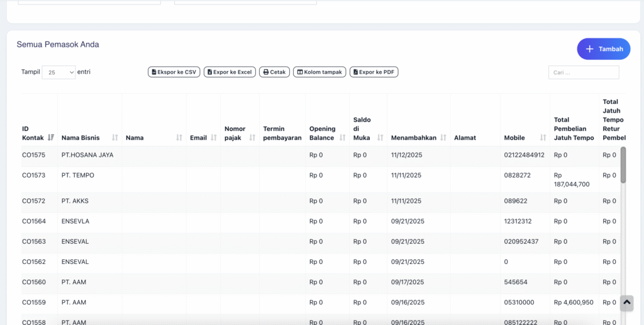This screenshot has height=325, width=644.
Task: Open the Kolom tampak column visibility menu
Action: (319, 72)
